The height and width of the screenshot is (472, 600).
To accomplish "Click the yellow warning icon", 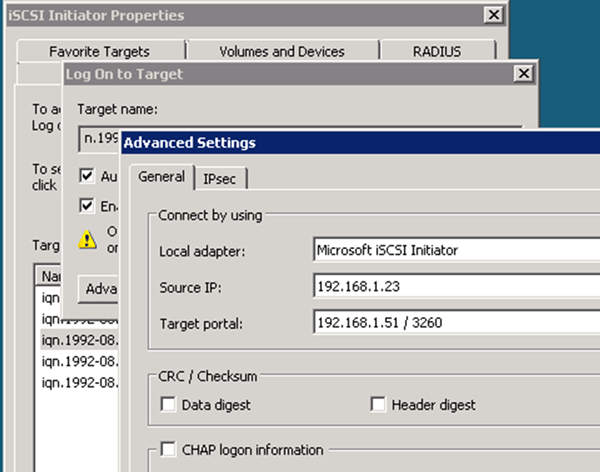I will click(89, 239).
